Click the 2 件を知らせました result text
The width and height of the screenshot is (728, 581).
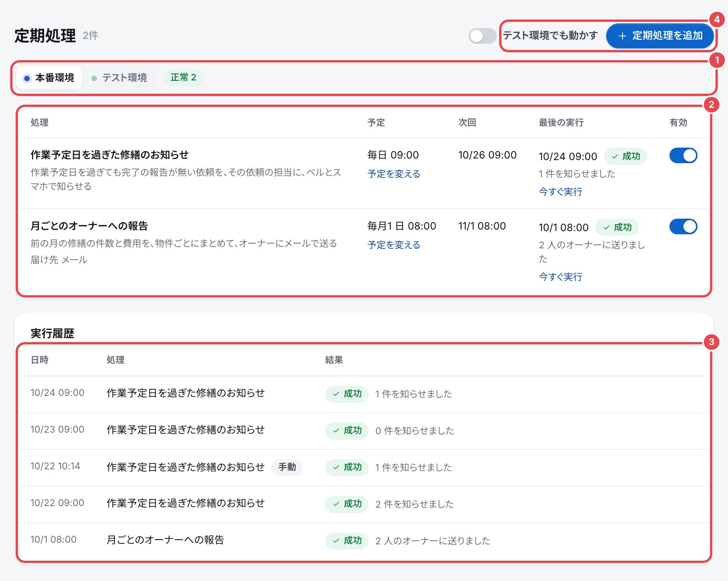[x=415, y=504]
